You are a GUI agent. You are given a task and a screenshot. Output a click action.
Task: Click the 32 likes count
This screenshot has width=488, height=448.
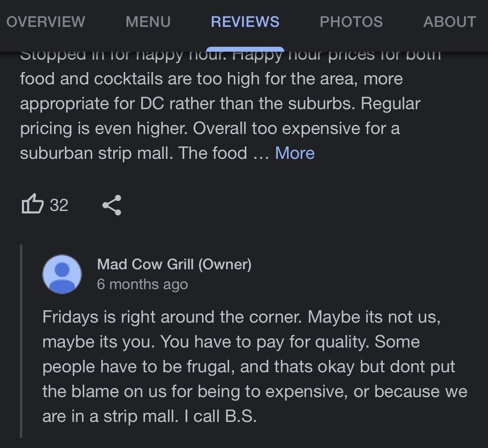[59, 205]
